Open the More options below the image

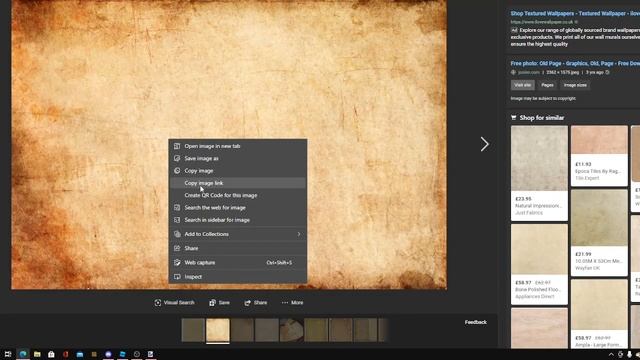click(x=292, y=302)
